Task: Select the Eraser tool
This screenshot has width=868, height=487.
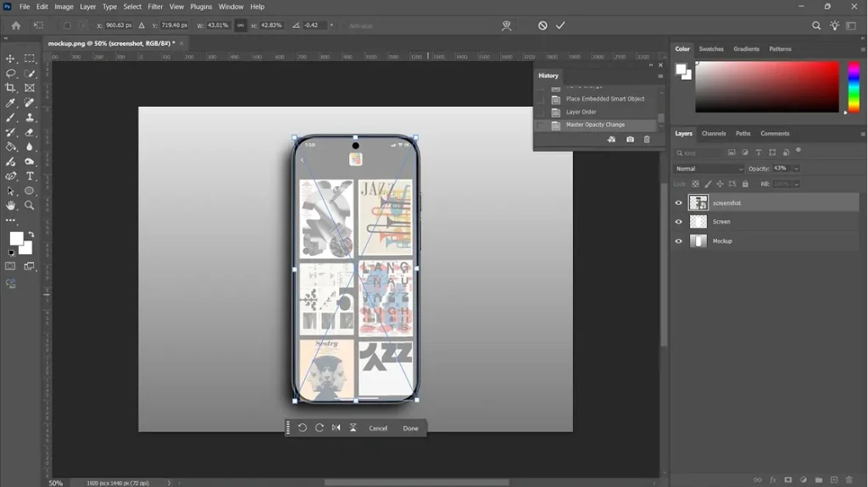Action: 30,132
